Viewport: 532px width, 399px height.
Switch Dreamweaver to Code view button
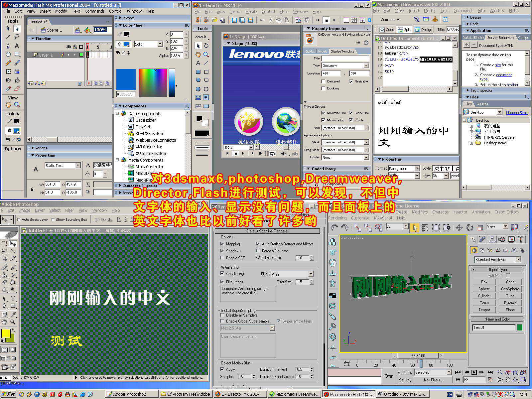click(387, 30)
